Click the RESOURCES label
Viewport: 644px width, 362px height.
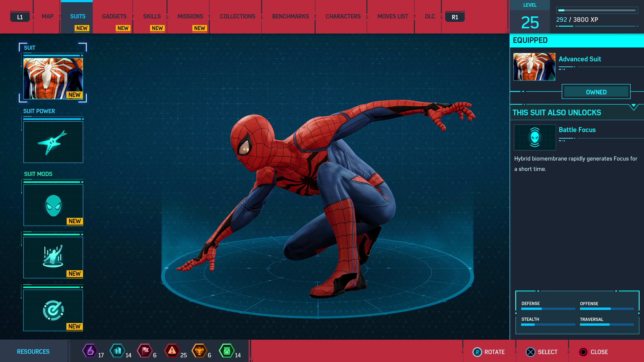coord(33,351)
